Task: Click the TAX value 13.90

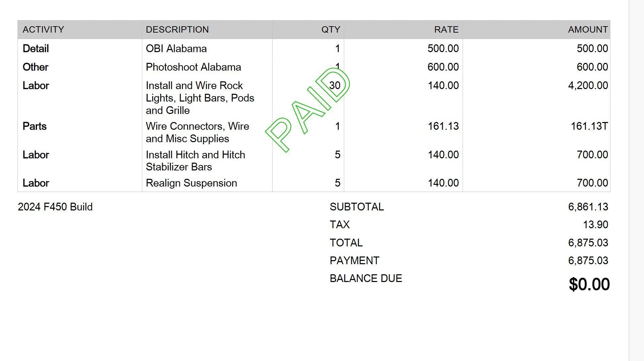Action: (x=595, y=225)
